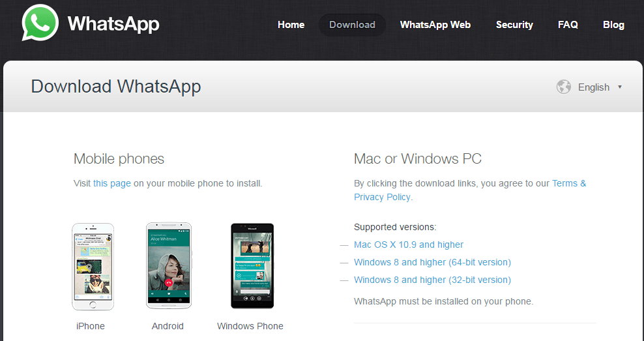Select the Download nav item

pos(352,25)
